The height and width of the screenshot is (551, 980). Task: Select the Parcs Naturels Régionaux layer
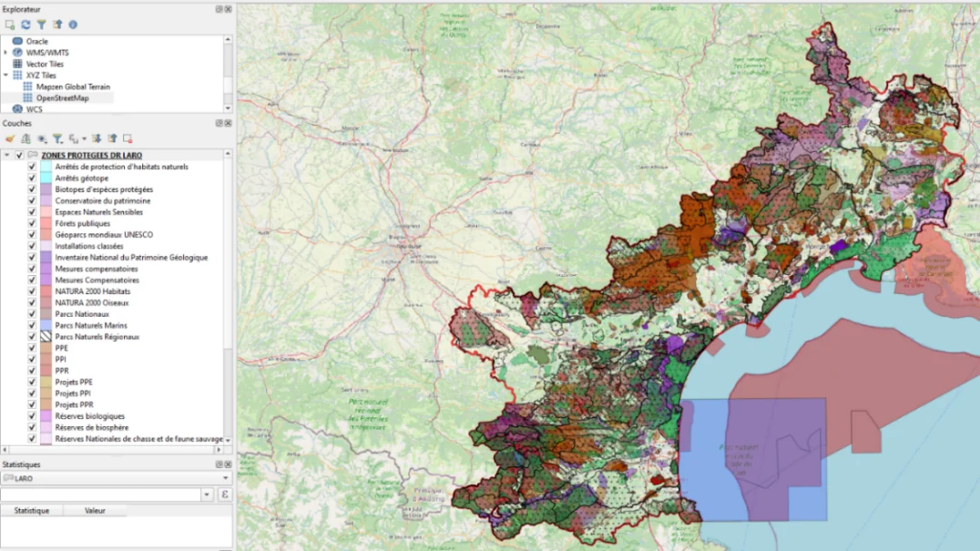[97, 337]
